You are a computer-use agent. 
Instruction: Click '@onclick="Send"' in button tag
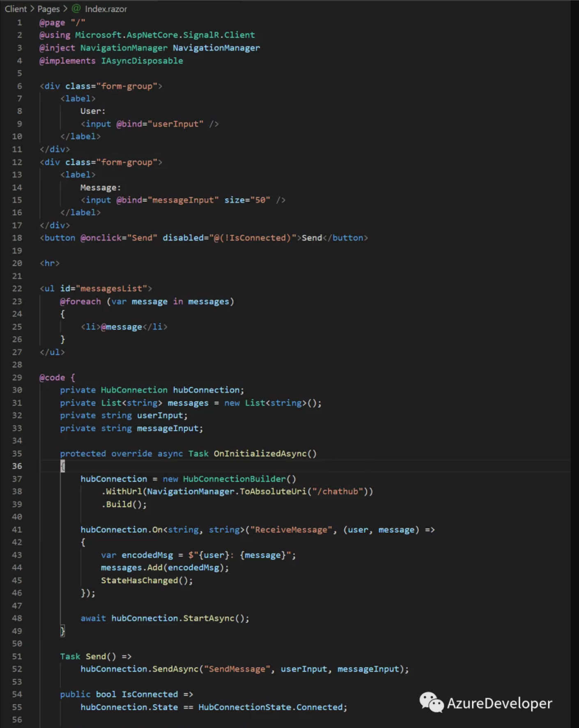[x=119, y=238]
